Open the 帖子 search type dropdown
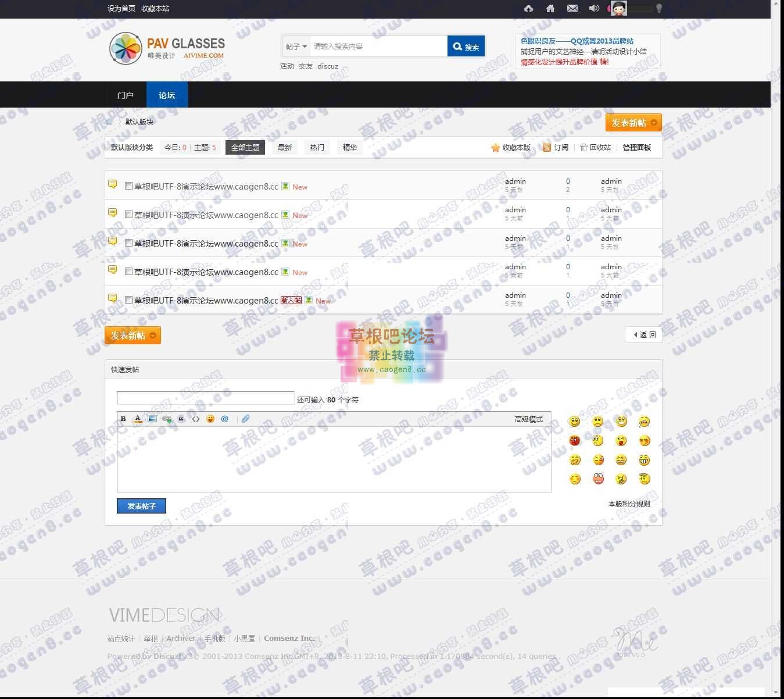 295,46
